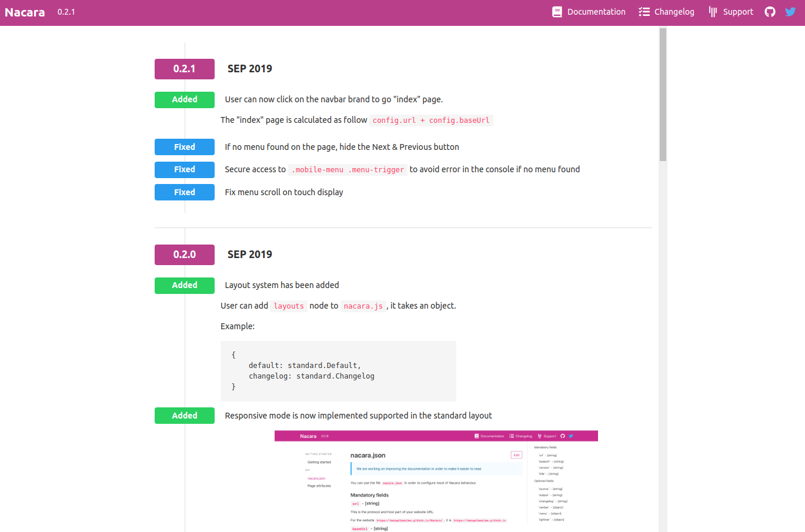Click the 'nacara.js' inline code
The image size is (805, 532).
click(363, 306)
